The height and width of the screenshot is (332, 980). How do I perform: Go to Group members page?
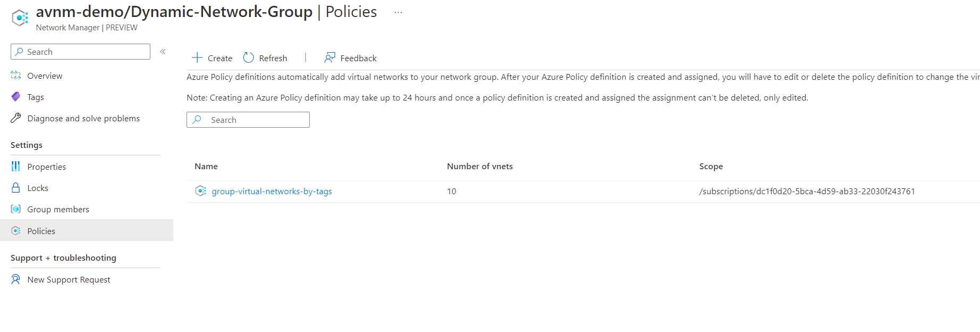[x=58, y=210]
